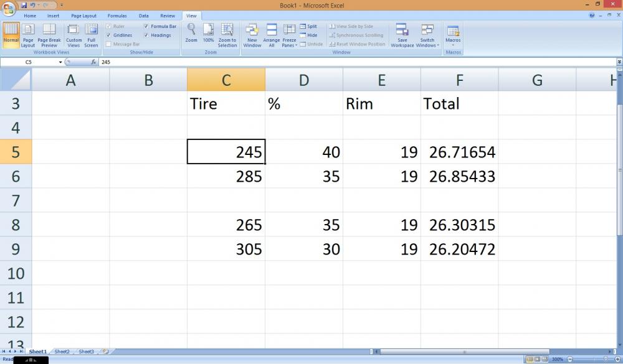Insert a new worksheet tab
Viewport: 623px width, 364px height.
pos(106,352)
